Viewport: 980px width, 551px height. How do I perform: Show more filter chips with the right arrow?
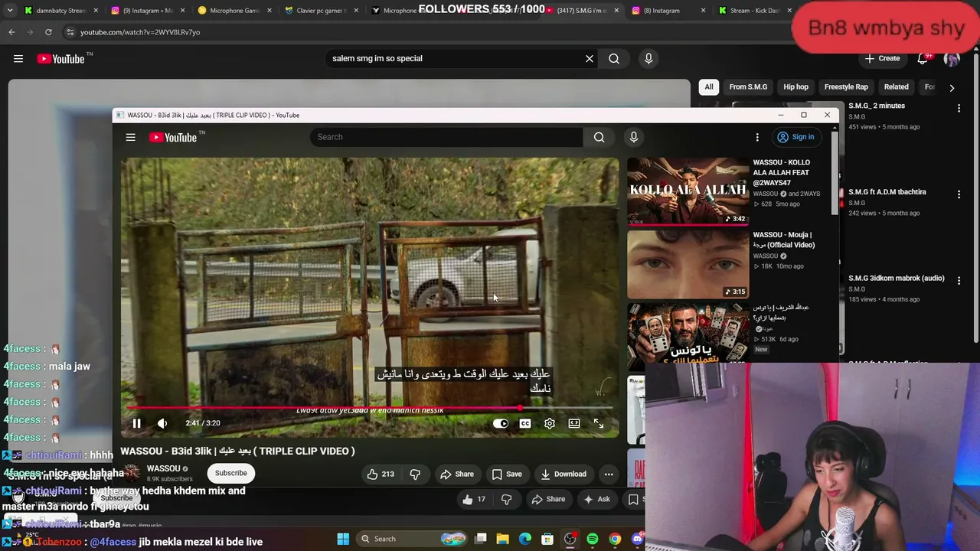pyautogui.click(x=952, y=87)
